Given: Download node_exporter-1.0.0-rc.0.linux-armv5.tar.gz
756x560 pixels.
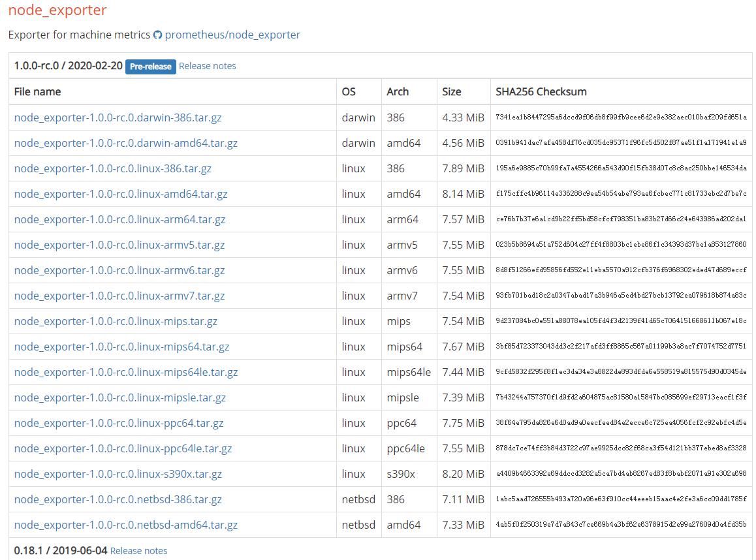Looking at the screenshot, I should 119,245.
